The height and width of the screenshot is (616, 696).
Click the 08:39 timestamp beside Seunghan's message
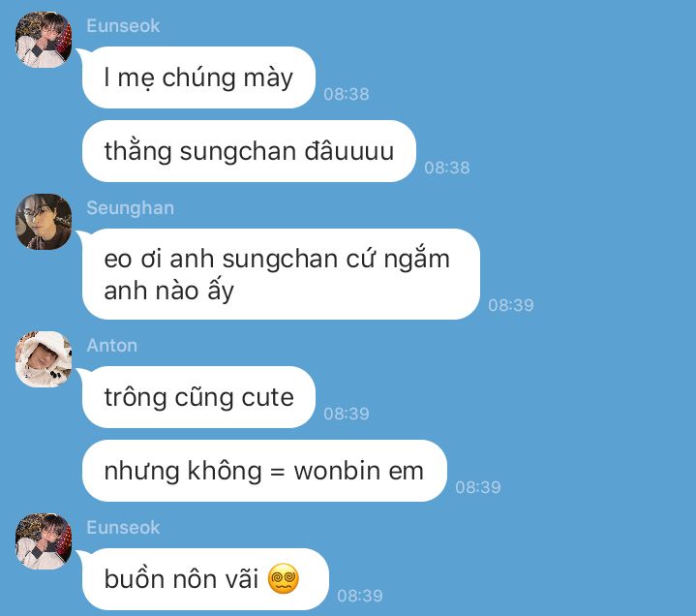click(x=511, y=305)
